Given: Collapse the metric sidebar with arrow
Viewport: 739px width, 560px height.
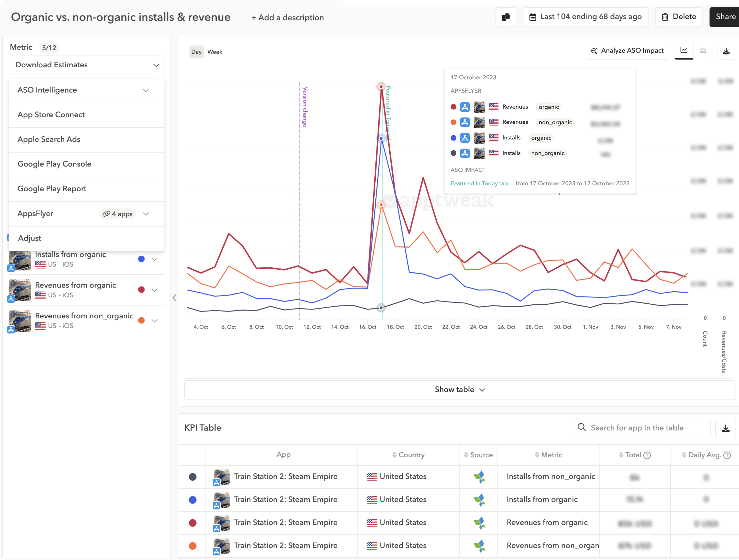Looking at the screenshot, I should 174,298.
